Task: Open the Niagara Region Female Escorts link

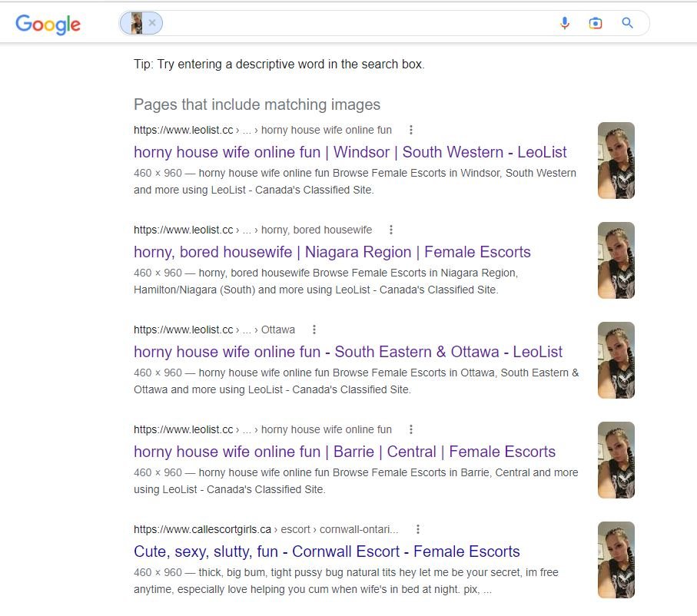Action: 332,252
